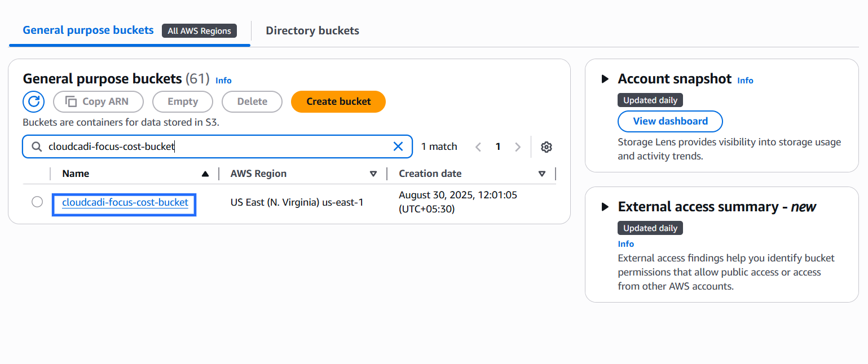Expand the Account snapshot section

pos(605,79)
